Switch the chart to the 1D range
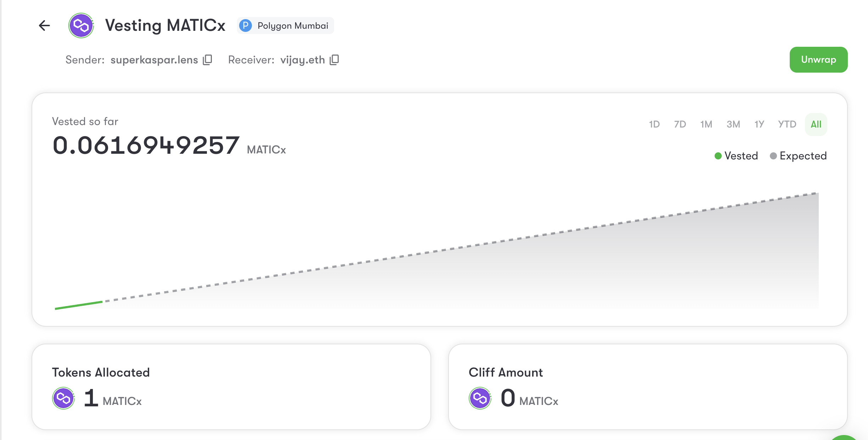 pyautogui.click(x=654, y=124)
